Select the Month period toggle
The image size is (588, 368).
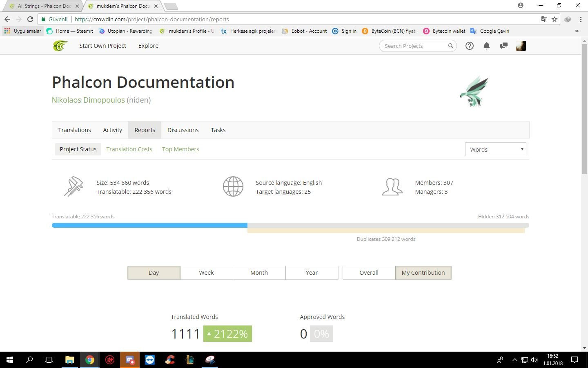[259, 273]
